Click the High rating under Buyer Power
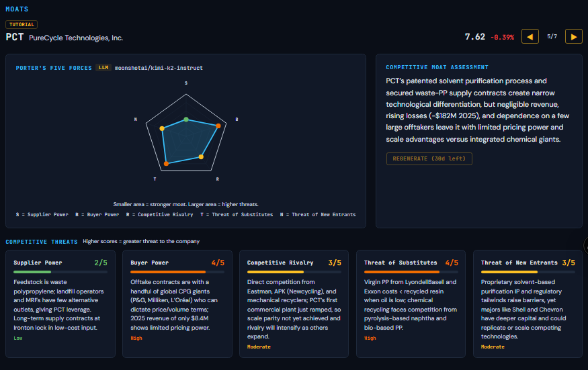 (x=136, y=338)
